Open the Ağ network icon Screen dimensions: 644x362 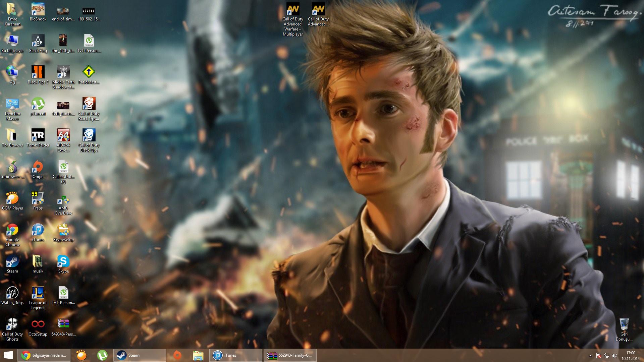pos(12,75)
